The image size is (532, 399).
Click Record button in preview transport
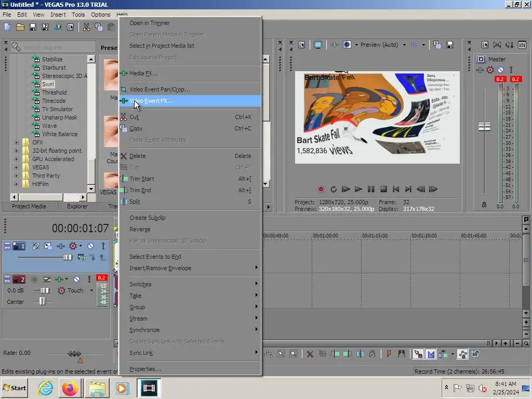(x=321, y=189)
